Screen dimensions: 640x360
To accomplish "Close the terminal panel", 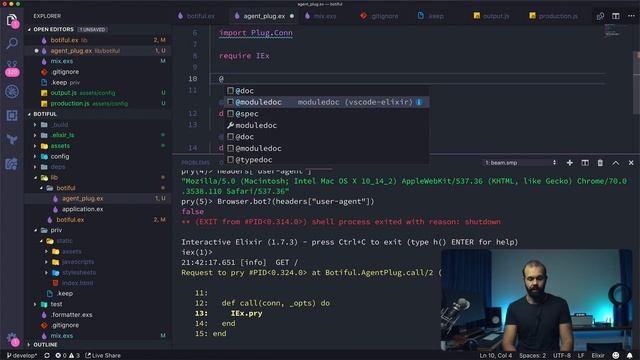I will [x=631, y=162].
